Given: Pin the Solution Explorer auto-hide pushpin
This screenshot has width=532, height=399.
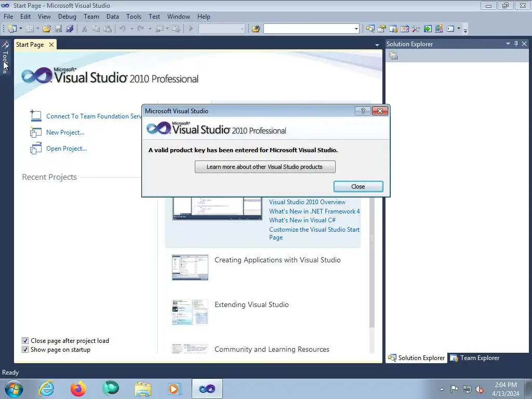Looking at the screenshot, I should tap(516, 44).
